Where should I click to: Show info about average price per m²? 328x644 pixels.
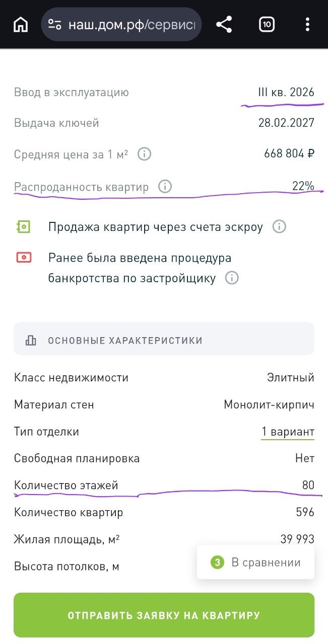click(145, 154)
